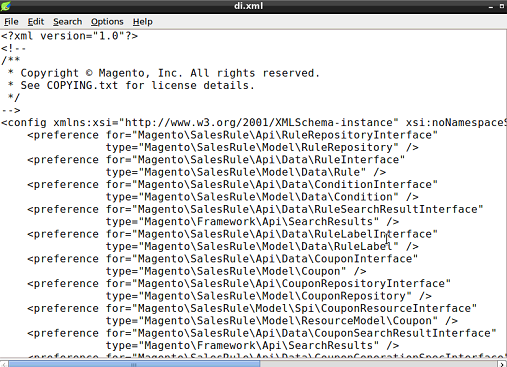Click the config xmlns:xsi line
Image resolution: width=507 pixels, height=367 pixels.
click(253, 123)
